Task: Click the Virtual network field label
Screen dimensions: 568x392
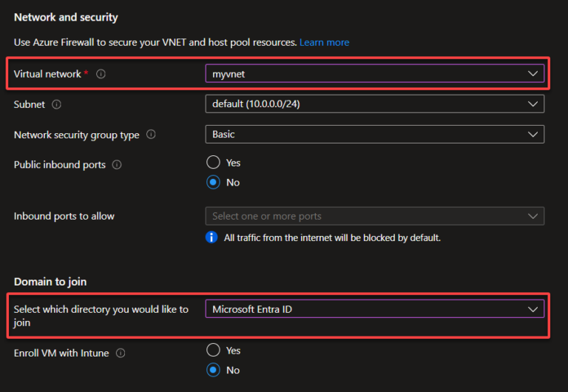Action: click(47, 74)
